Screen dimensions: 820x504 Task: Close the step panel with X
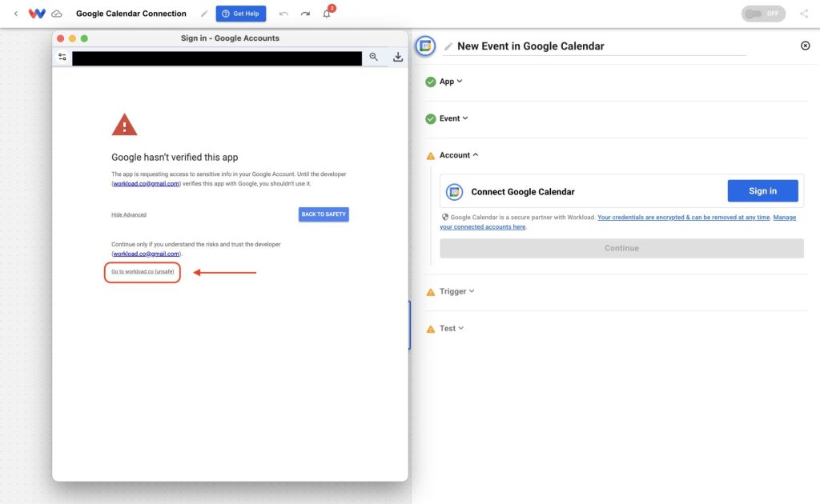[806, 46]
